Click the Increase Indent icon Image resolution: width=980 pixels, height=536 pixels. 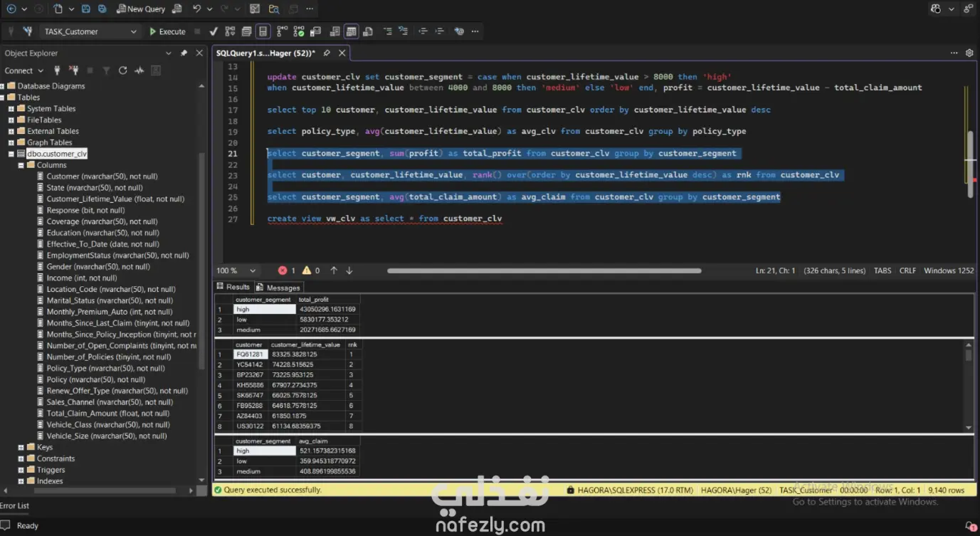click(440, 31)
